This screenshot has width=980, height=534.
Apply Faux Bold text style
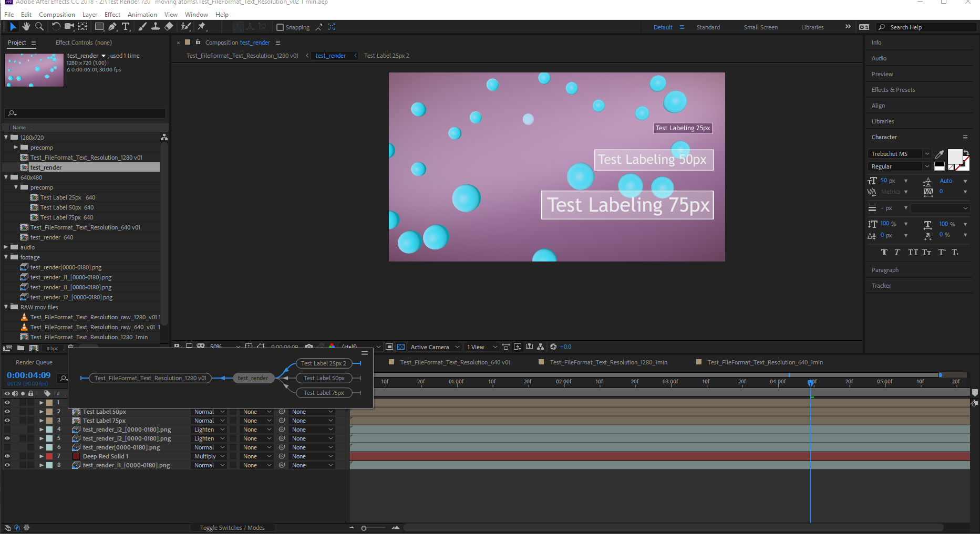884,252
